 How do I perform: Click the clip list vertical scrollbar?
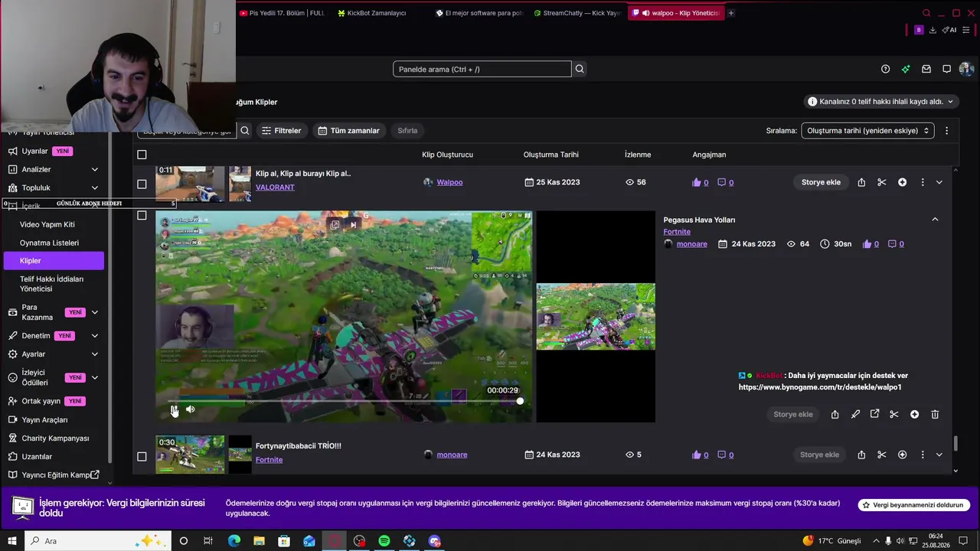955,444
